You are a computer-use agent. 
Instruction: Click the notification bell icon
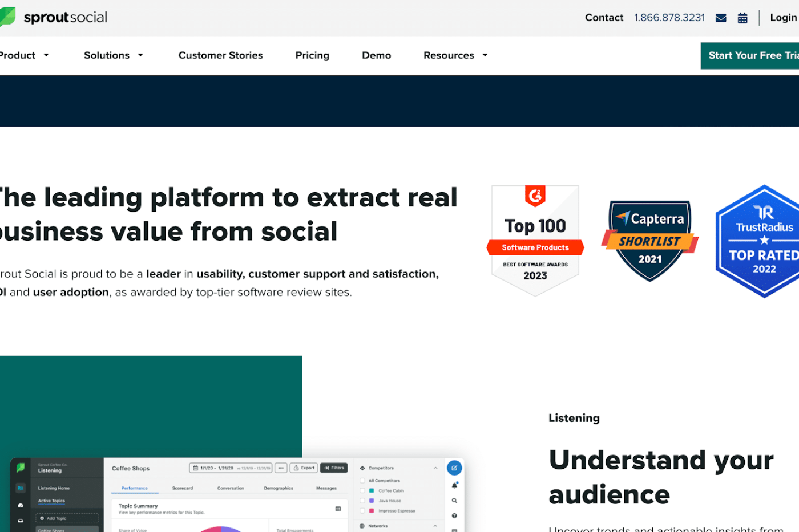455,486
